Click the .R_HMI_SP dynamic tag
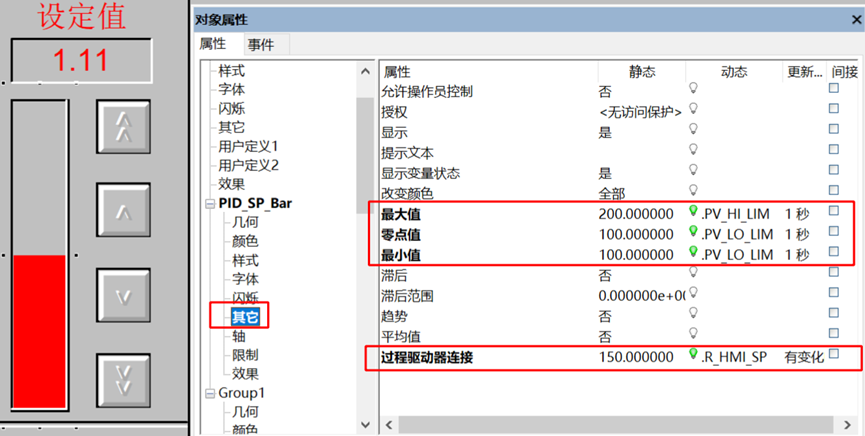 pos(734,358)
